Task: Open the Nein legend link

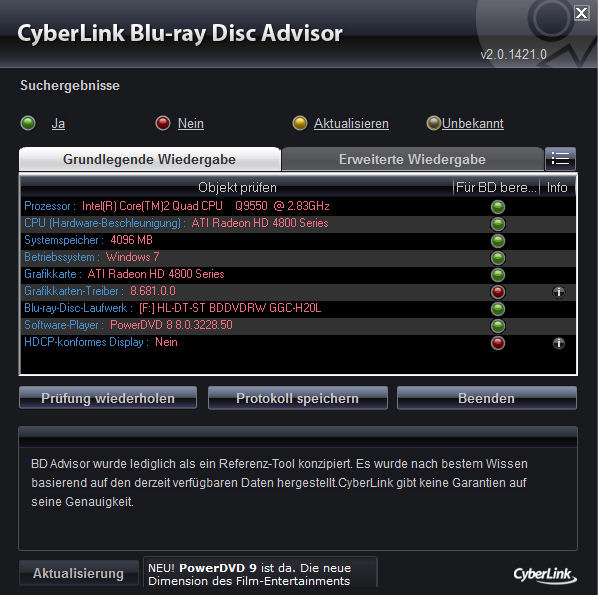Action: (x=191, y=124)
